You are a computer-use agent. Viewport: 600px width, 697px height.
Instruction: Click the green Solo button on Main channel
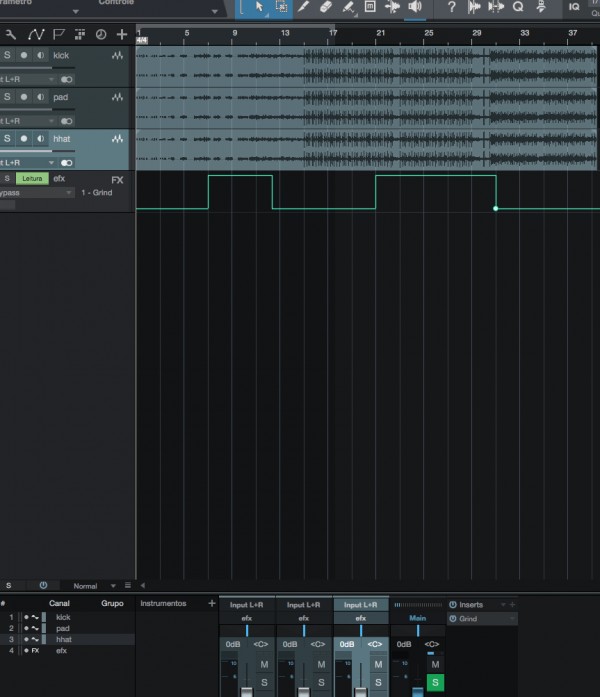point(435,682)
